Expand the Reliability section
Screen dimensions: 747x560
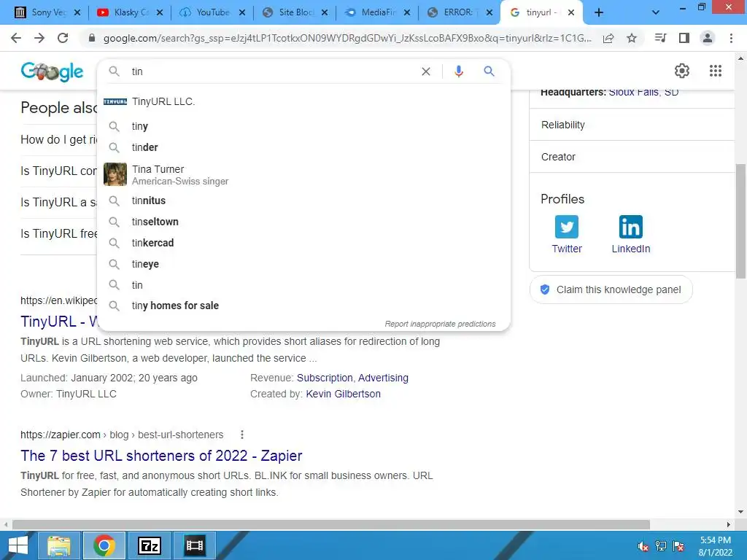point(632,125)
